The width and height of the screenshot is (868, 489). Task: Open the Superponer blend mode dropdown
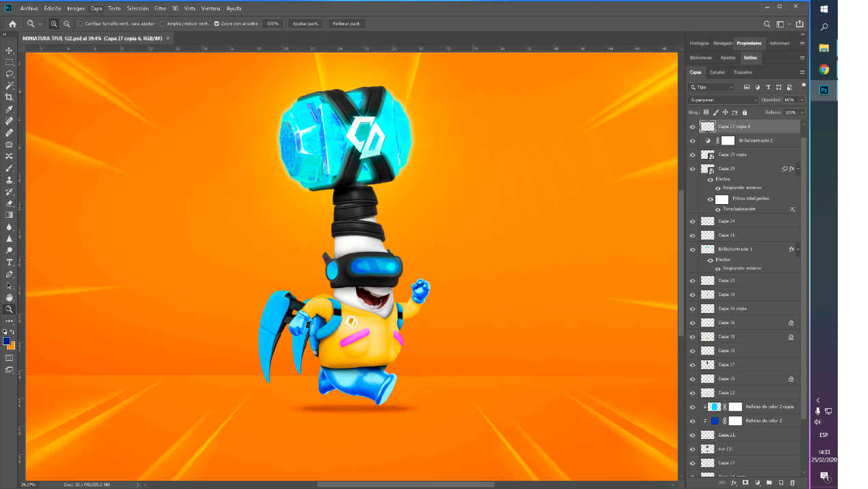[723, 100]
